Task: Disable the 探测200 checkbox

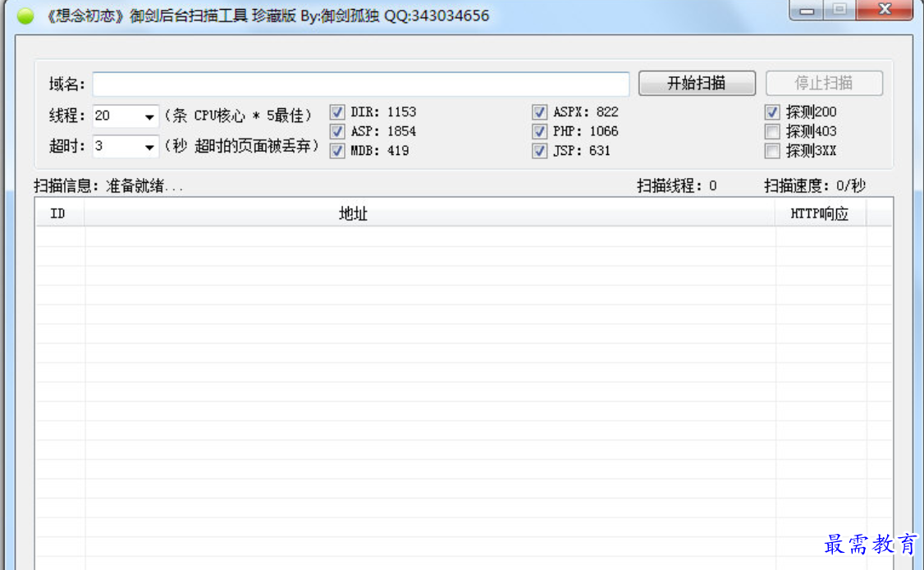Action: coord(772,112)
